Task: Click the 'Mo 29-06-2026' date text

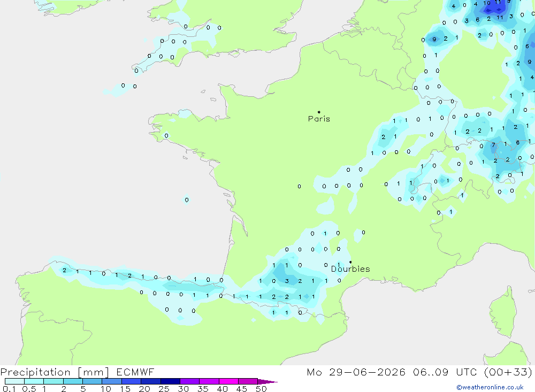Action: [356, 372]
